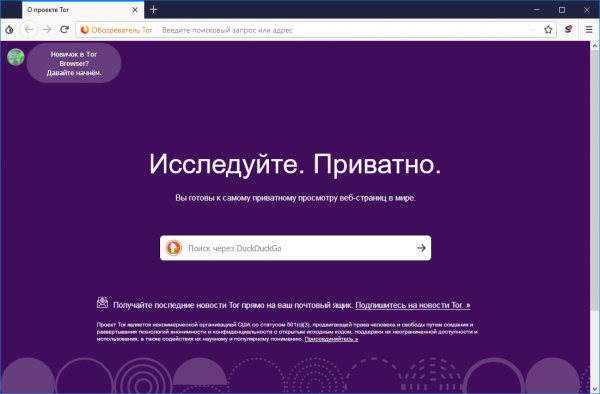Click the DuckDuckGo logo in the search box
This screenshot has height=394, width=600.
click(174, 248)
